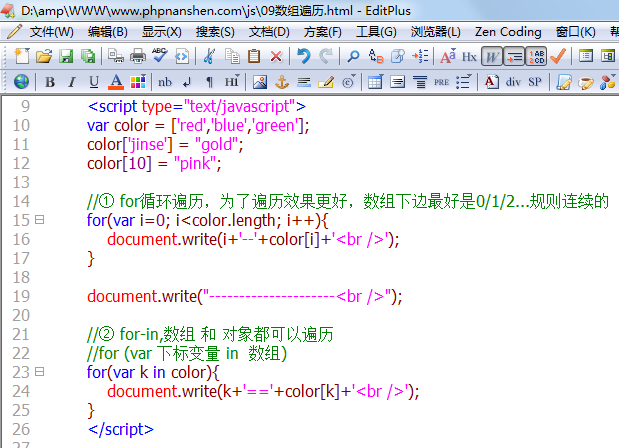The width and height of the screenshot is (619, 448).
Task: Open the 搜索(S) menu
Action: (x=216, y=32)
